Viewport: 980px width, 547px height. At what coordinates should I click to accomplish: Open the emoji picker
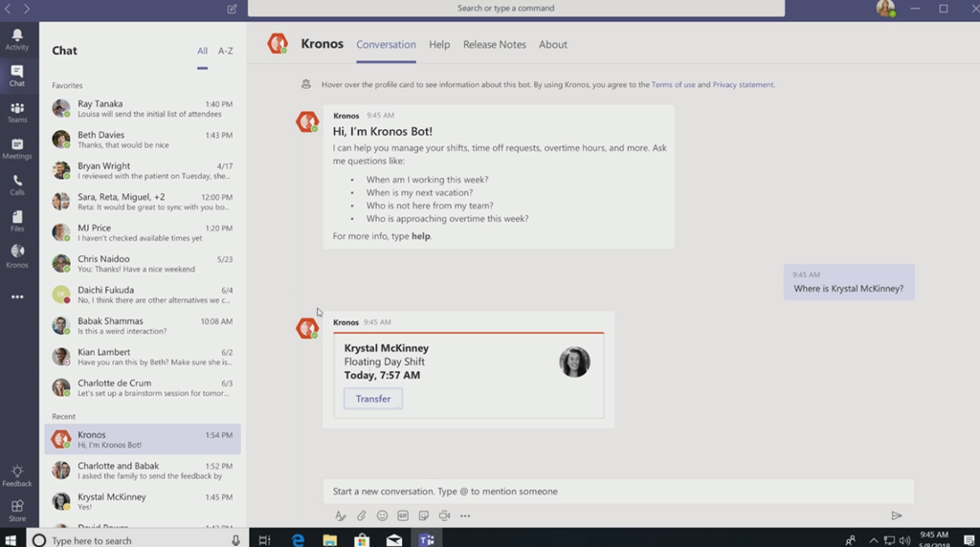(x=382, y=515)
